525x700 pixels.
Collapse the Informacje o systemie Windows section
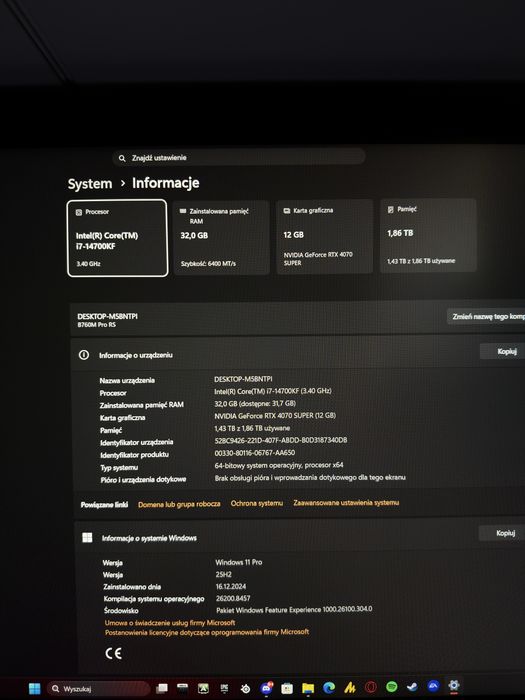pos(299,538)
